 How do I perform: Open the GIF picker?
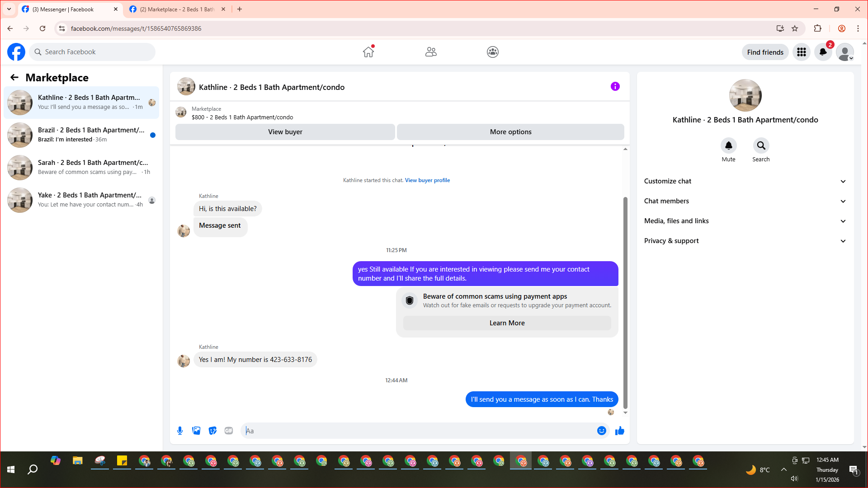pos(229,431)
